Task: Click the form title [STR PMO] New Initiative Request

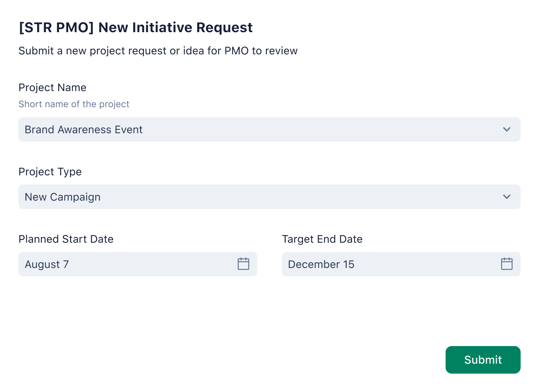Action: click(x=135, y=28)
